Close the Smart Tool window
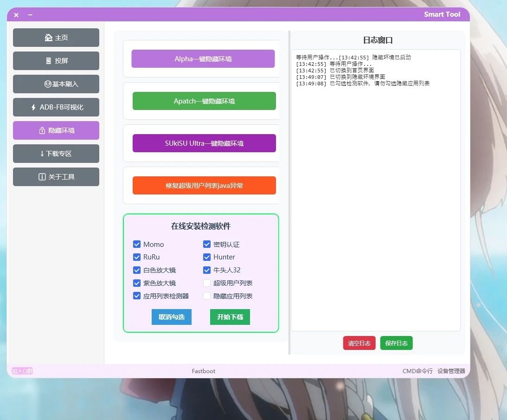The image size is (507, 420). [x=16, y=15]
